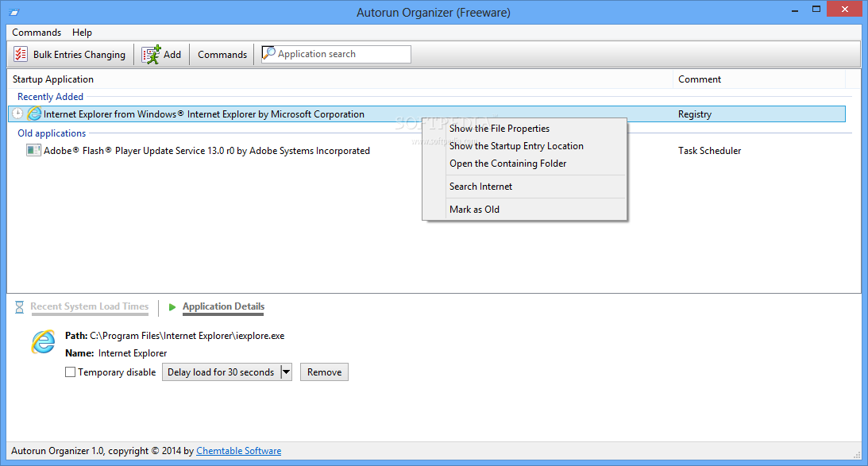Close the Autorun Organizer window

click(845, 10)
